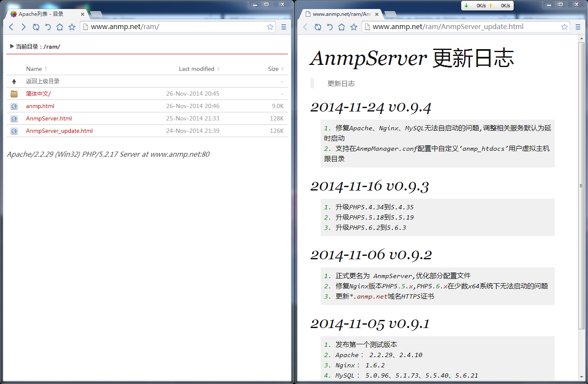Open new tab in left browser
Image resolution: width=588 pixels, height=384 pixels.
coord(97,14)
